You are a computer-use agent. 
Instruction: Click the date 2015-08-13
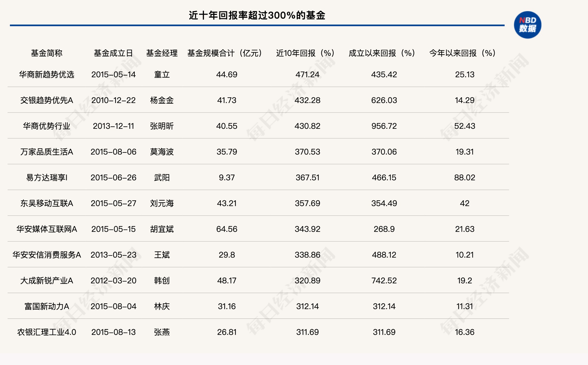[113, 332]
